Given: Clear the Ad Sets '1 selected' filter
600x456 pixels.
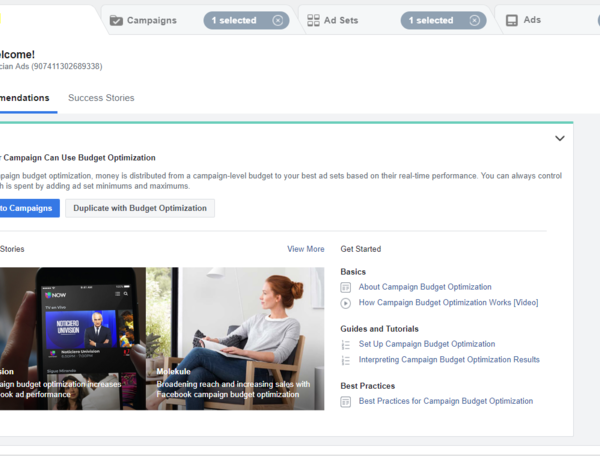Looking at the screenshot, I should point(475,20).
